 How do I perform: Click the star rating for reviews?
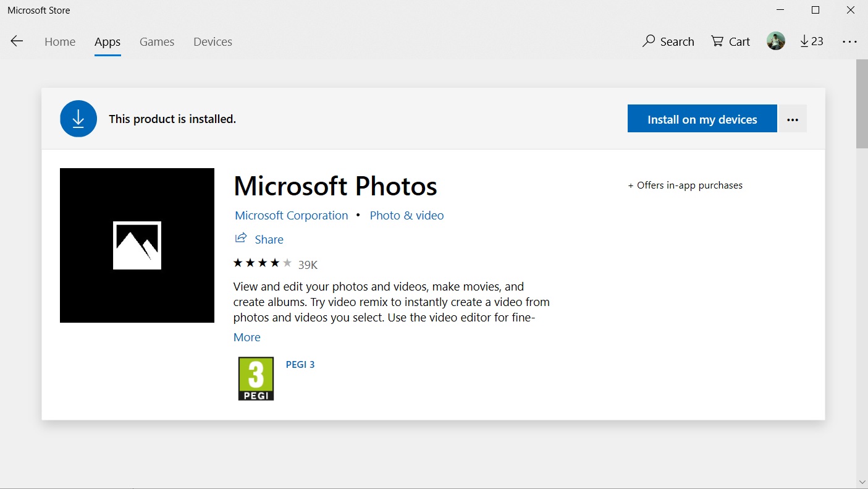click(x=263, y=263)
